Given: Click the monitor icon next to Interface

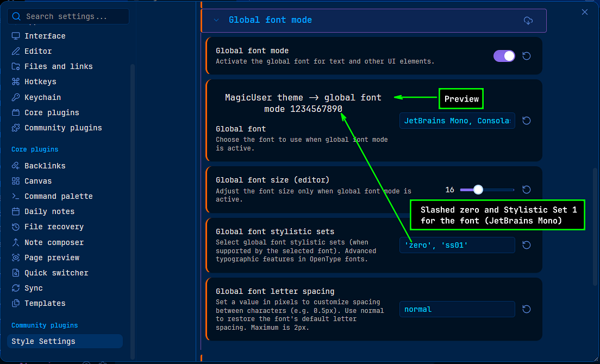Looking at the screenshot, I should (x=16, y=36).
